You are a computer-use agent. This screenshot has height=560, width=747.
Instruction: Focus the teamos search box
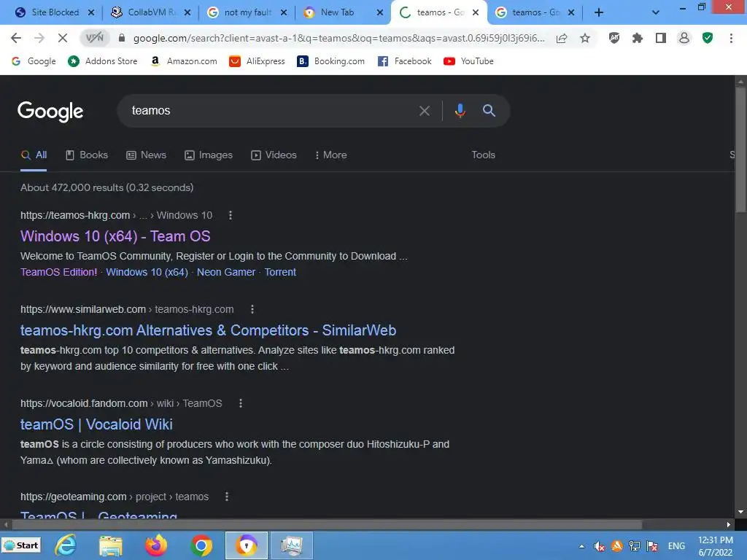(267, 111)
